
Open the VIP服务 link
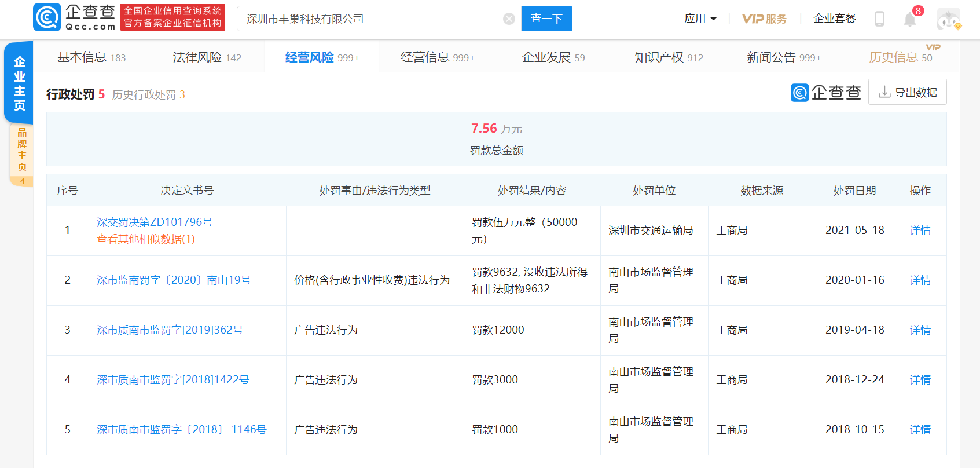coord(764,19)
